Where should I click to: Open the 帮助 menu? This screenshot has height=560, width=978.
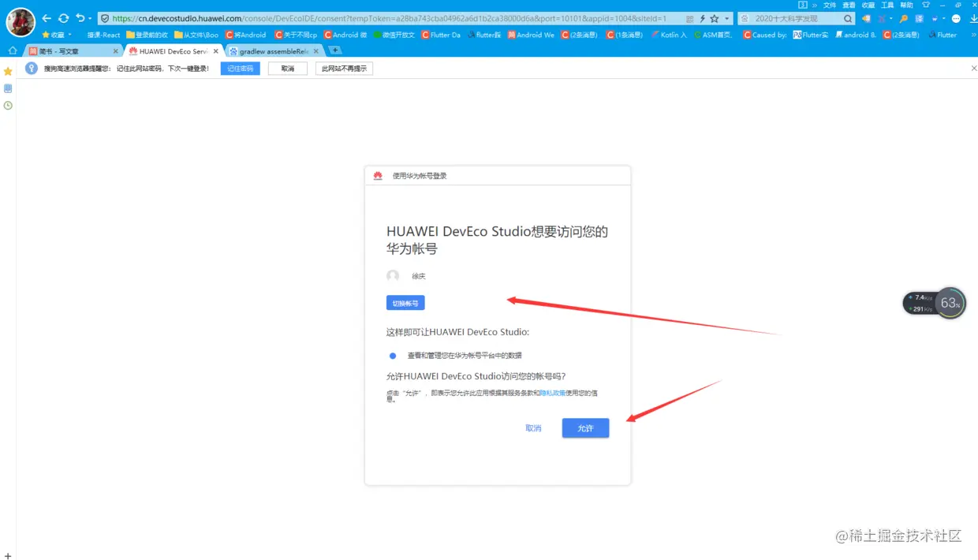tap(906, 5)
